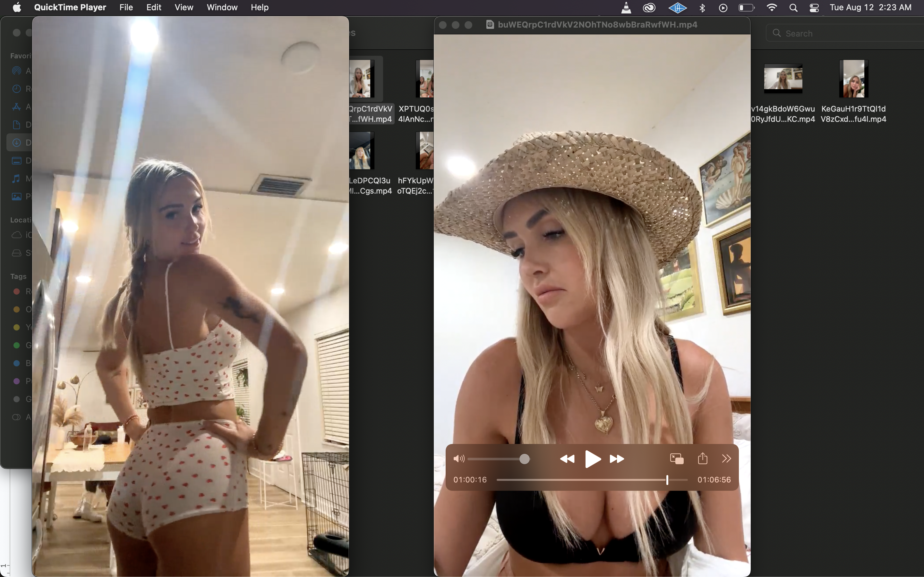Open the share menu icon

point(703,458)
